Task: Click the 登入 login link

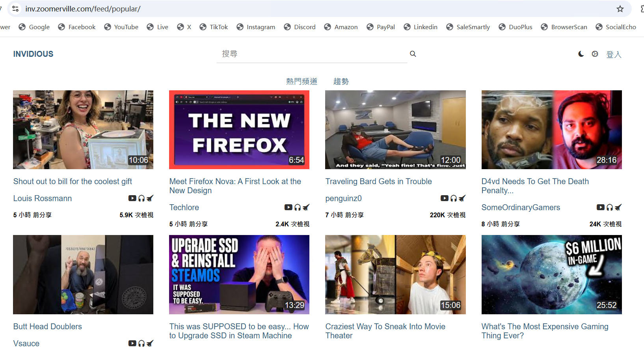Action: pos(614,54)
